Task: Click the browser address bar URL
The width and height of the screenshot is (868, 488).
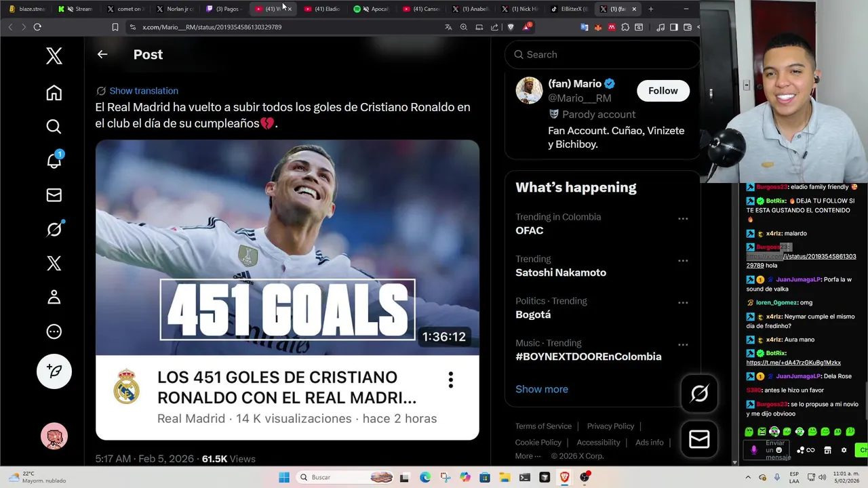Action: pyautogui.click(x=212, y=27)
